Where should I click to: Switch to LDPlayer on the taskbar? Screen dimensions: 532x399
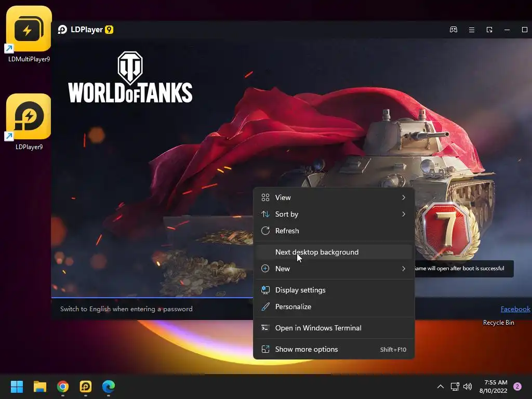click(86, 387)
